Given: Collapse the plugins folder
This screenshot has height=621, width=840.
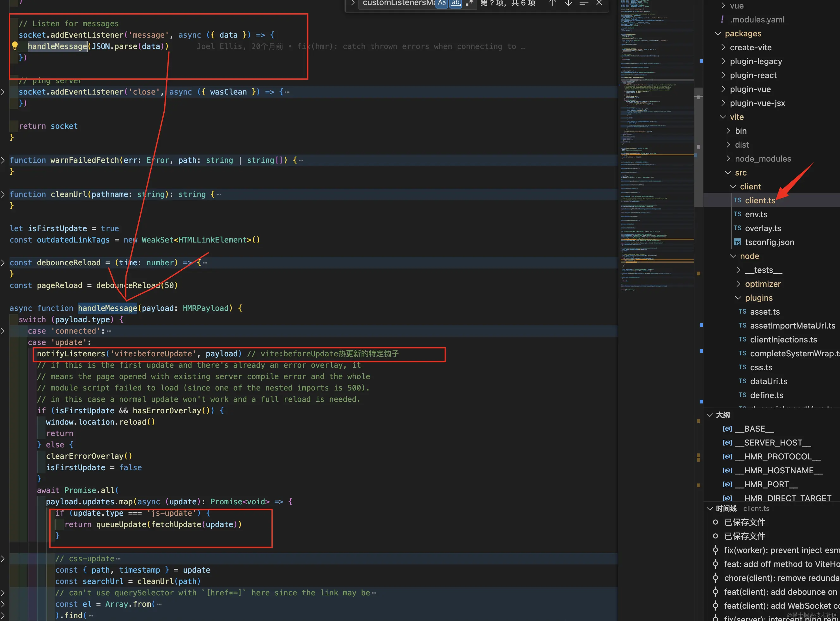Looking at the screenshot, I should [x=758, y=298].
